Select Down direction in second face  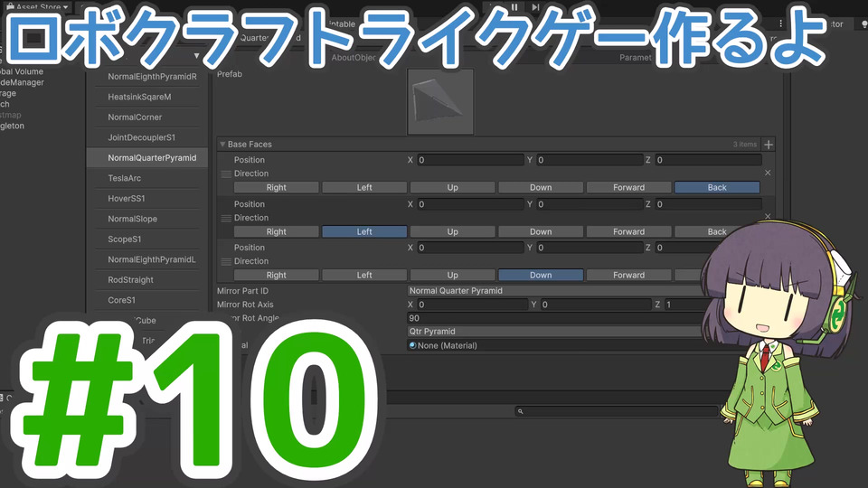coord(541,232)
